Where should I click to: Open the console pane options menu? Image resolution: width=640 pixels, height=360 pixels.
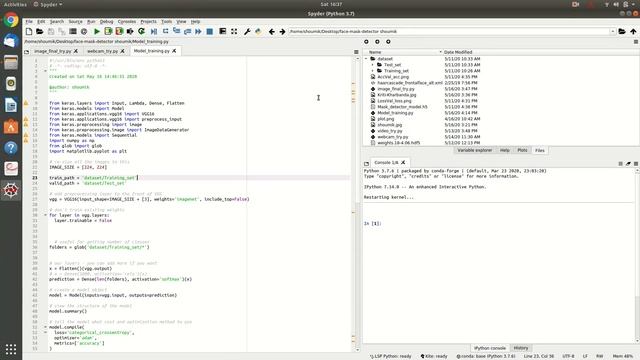click(636, 164)
